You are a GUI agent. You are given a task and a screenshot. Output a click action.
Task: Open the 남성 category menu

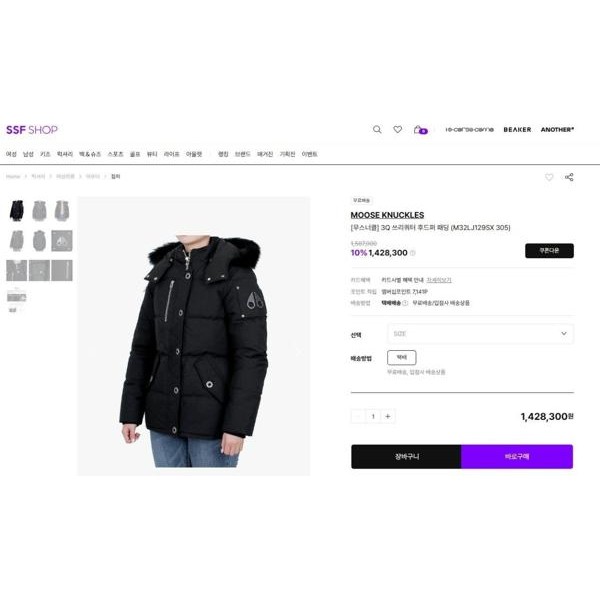coord(28,154)
